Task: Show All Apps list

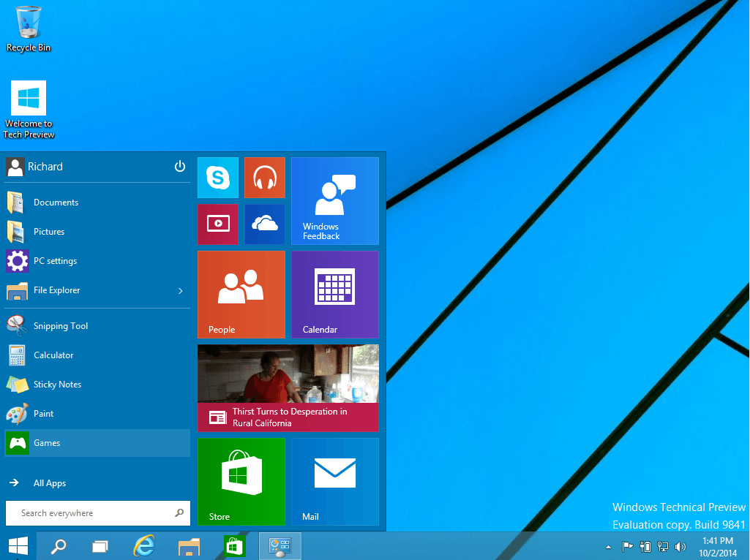Action: click(x=97, y=483)
